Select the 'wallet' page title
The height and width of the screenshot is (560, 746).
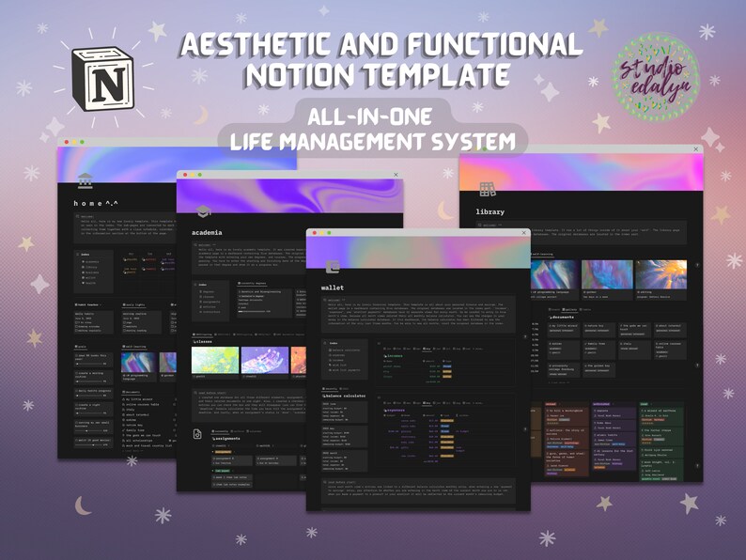[332, 288]
